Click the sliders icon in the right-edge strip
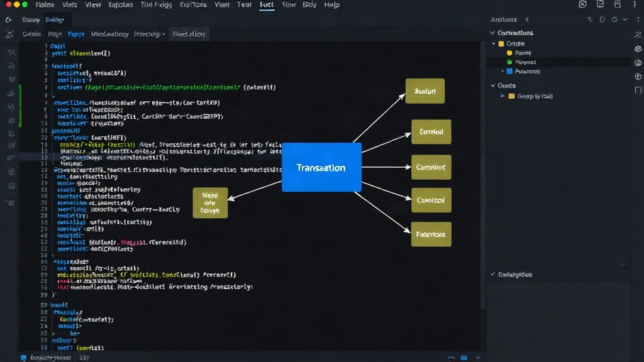This screenshot has width=644, height=362. 638,35
